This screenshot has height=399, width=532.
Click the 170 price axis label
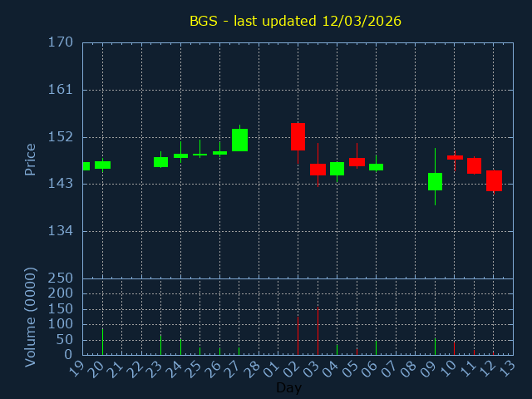click(60, 42)
